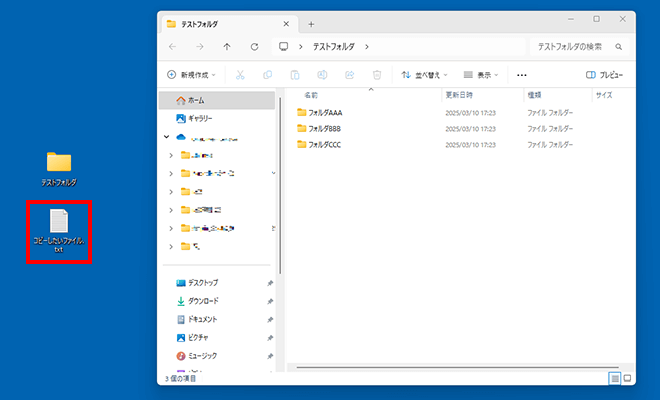Screen dimensions: 660x400
Task: Click the horizontal scrollbar in file list
Action: [458, 367]
